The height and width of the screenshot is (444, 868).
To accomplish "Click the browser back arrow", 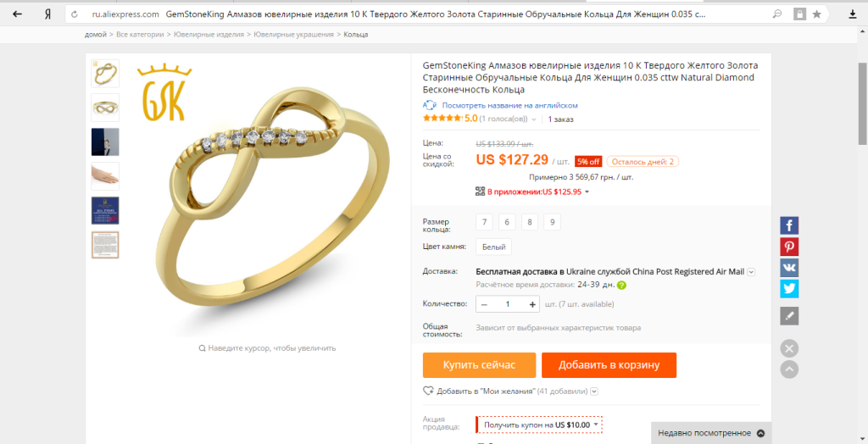I will point(17,14).
